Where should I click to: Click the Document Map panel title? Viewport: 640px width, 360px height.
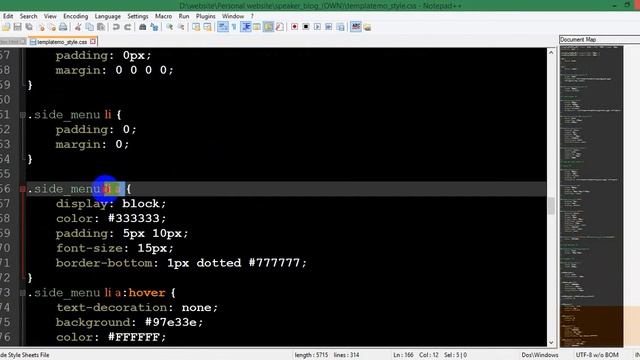[578, 39]
